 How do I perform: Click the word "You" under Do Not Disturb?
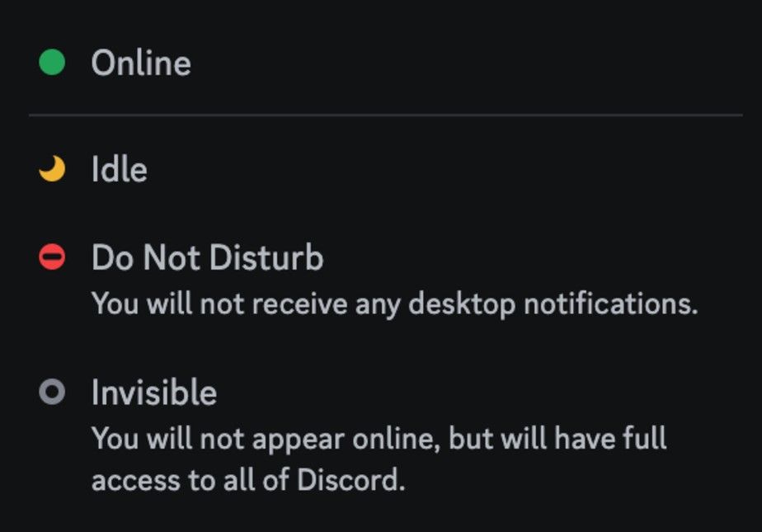(x=115, y=304)
